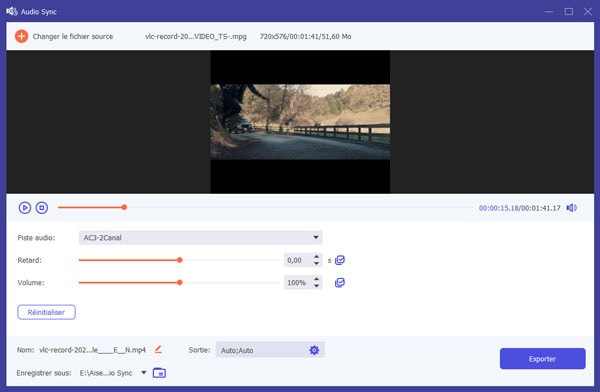600x392 pixels.
Task: Expand the Enregistrer sous path dropdown
Action: (143, 372)
